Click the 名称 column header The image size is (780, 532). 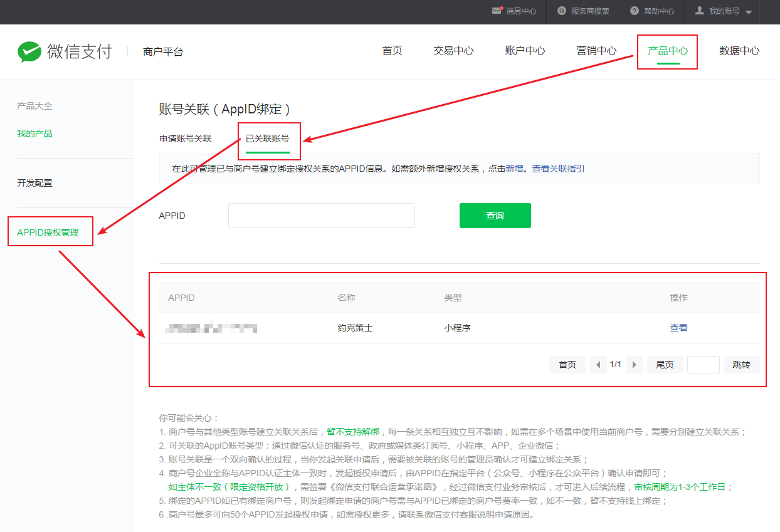(346, 298)
